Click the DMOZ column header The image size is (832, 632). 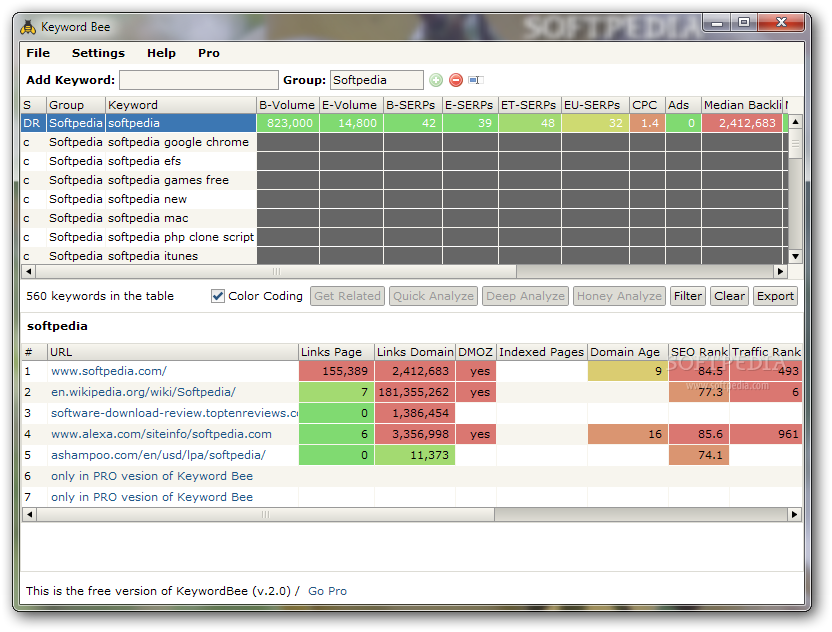point(476,352)
